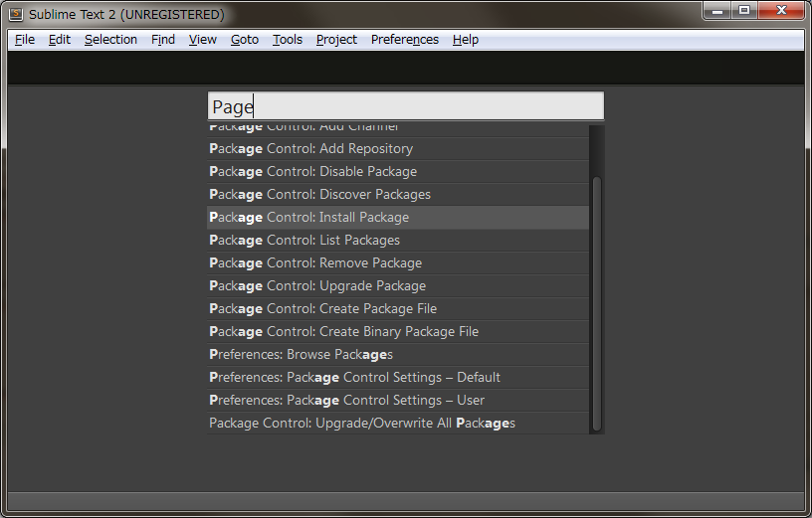The height and width of the screenshot is (518, 812).
Task: Select 'Package Control: Upgrade Package'
Action: (398, 285)
